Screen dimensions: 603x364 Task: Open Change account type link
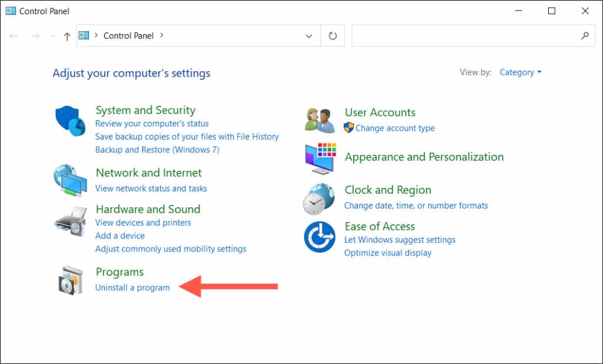click(395, 128)
